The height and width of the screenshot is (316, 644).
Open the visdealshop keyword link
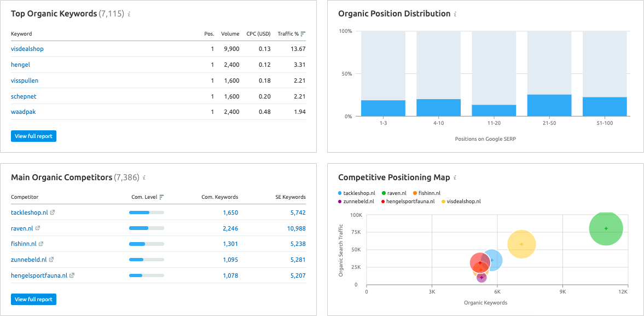27,49
